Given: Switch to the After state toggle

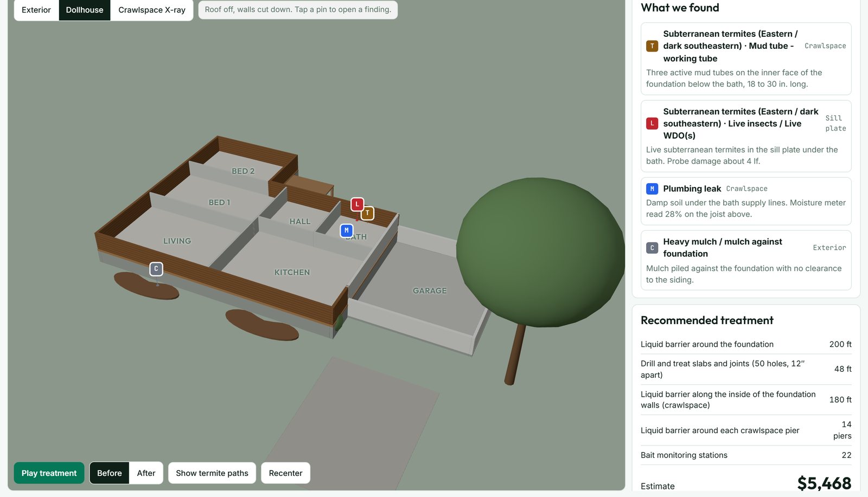Looking at the screenshot, I should point(146,473).
